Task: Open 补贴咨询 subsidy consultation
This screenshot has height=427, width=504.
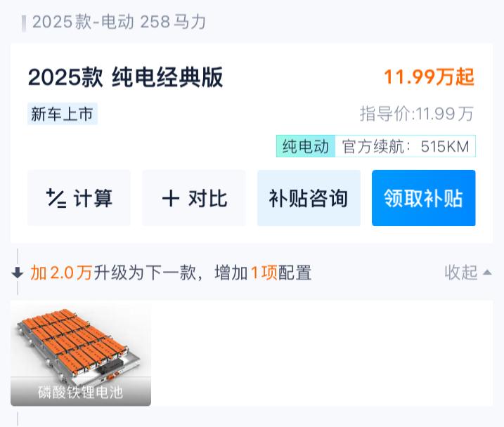Action: (309, 199)
